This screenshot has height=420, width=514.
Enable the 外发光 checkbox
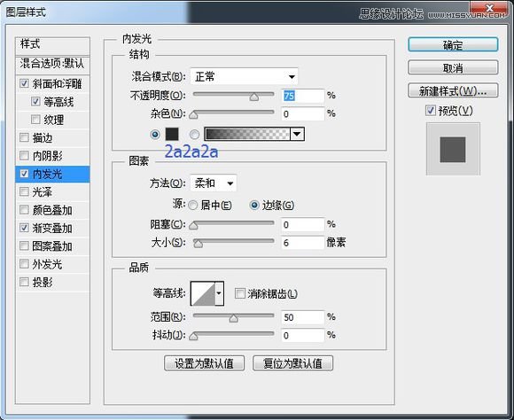[24, 263]
